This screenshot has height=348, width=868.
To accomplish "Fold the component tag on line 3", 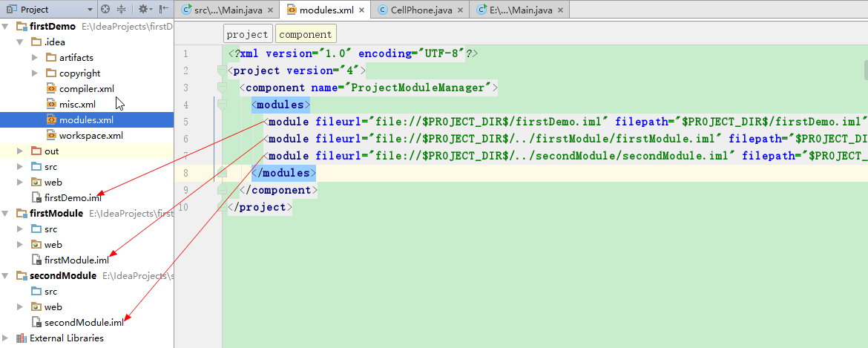I will coord(222,87).
